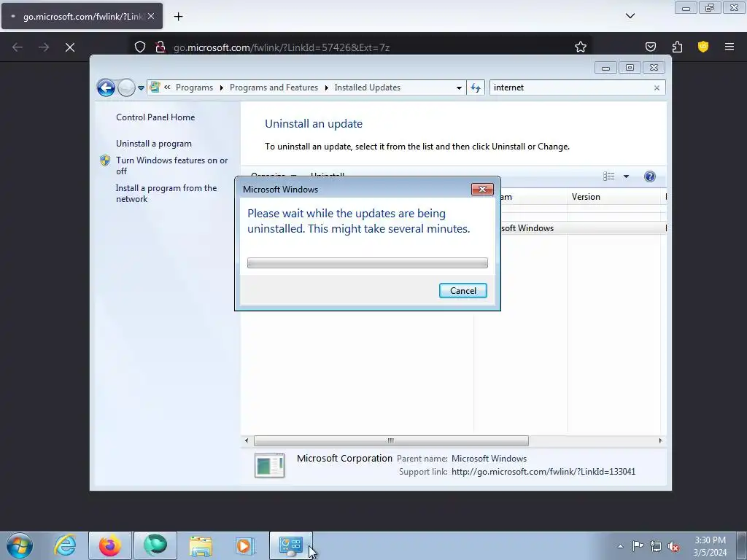Select Programs breadcrumb in address bar
The width and height of the screenshot is (747, 560).
tap(194, 87)
